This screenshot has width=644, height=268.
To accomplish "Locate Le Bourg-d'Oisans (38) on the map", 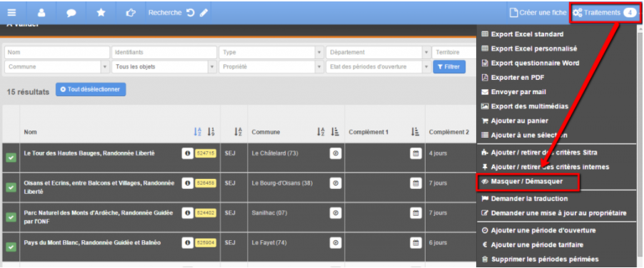I will coord(336,183).
